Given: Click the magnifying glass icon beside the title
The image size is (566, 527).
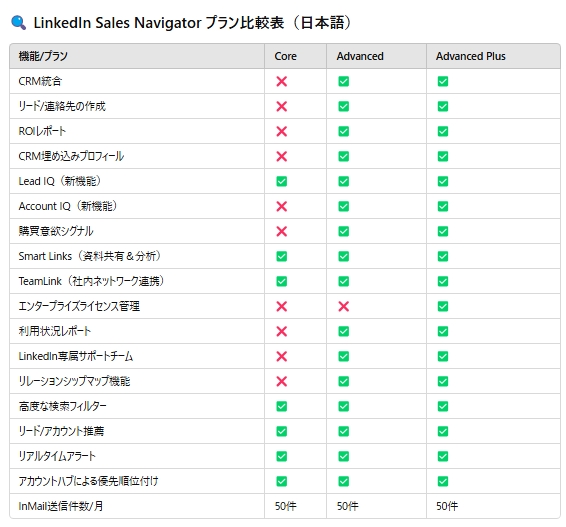Looking at the screenshot, I should click(18, 22).
